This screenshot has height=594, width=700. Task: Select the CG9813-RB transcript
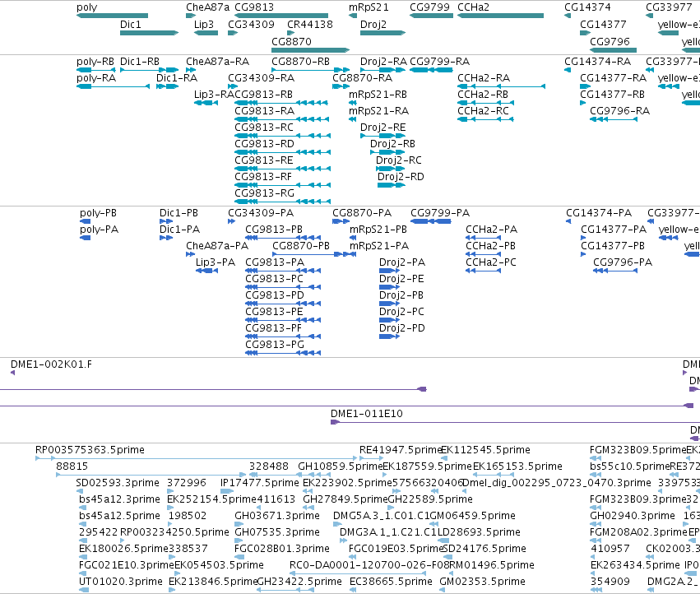pos(282,103)
